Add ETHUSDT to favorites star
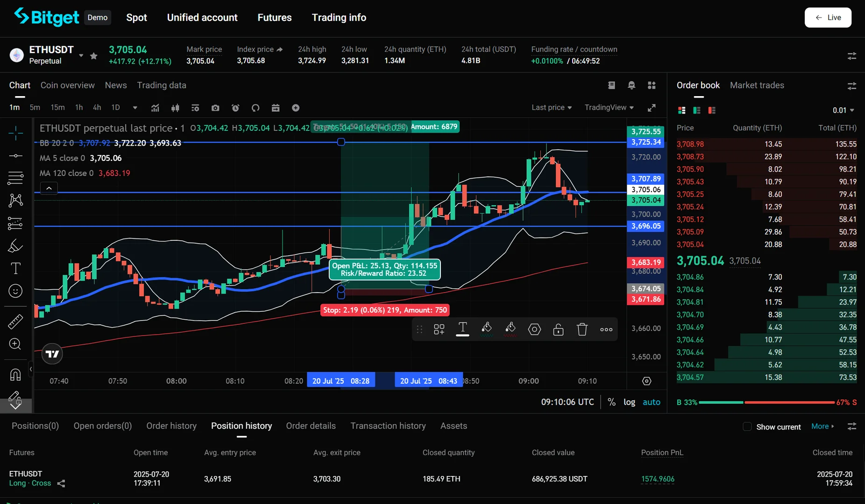The height and width of the screenshot is (504, 865). (94, 56)
